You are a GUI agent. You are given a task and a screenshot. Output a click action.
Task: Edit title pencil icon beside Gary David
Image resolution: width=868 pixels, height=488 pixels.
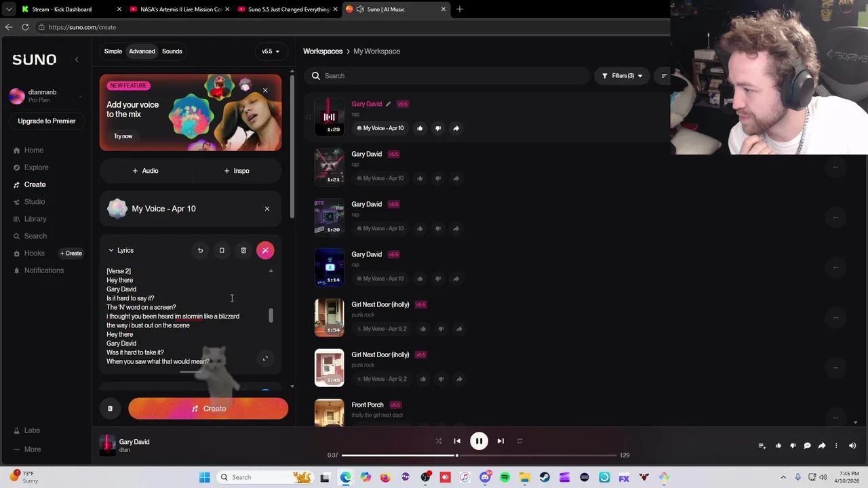pyautogui.click(x=388, y=104)
